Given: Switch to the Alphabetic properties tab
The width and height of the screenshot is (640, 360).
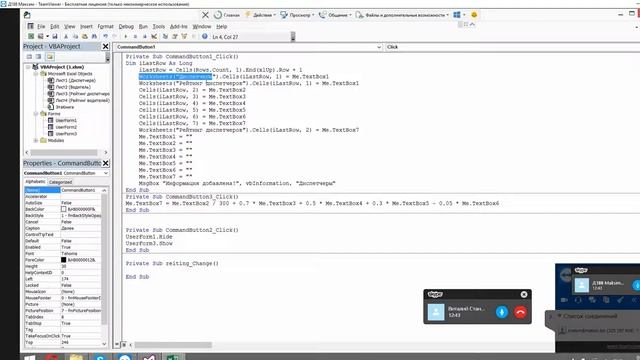Looking at the screenshot, I should [36, 182].
